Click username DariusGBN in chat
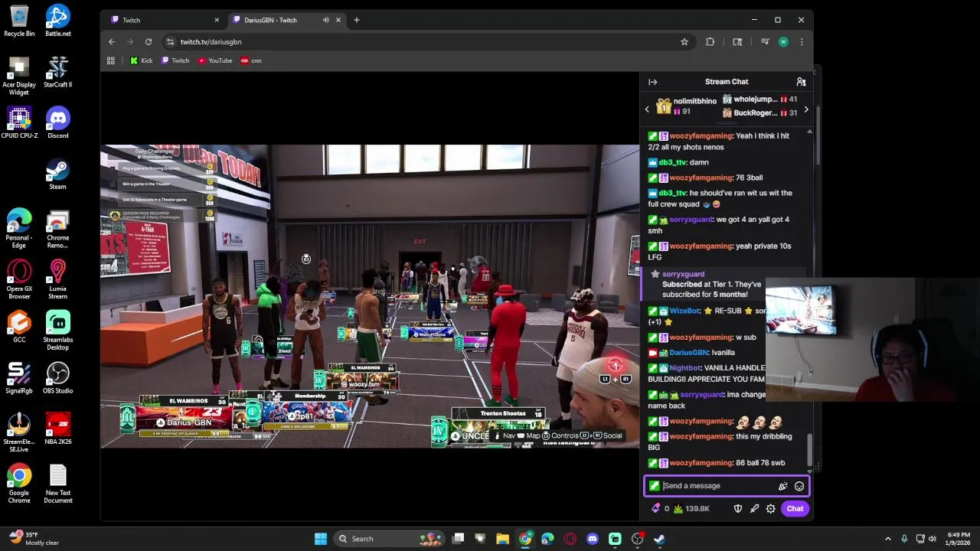The image size is (980, 551). (x=688, y=353)
